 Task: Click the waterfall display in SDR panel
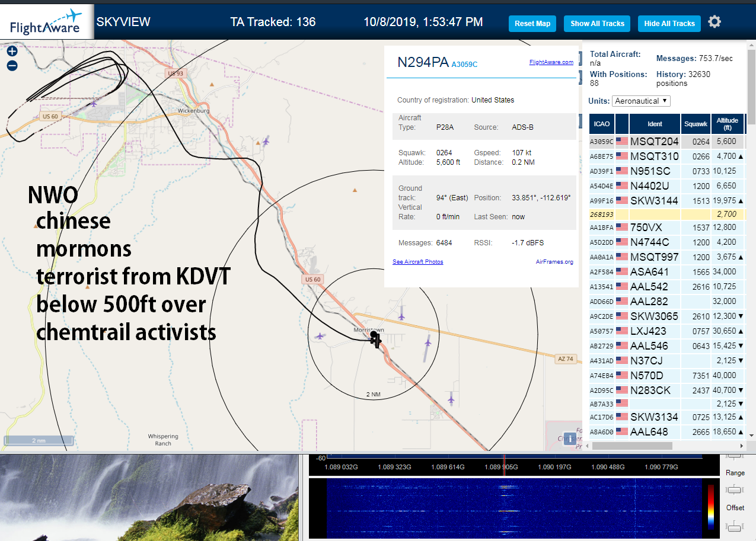513,507
